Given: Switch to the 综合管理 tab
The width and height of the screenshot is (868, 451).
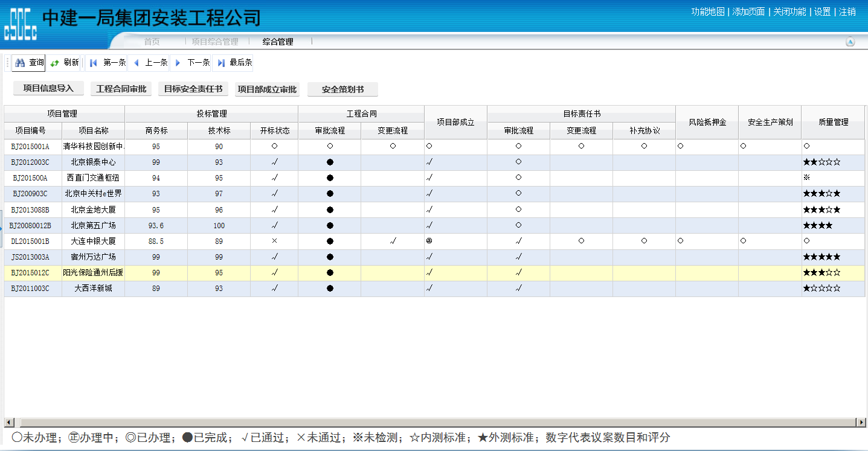Looking at the screenshot, I should 278,42.
